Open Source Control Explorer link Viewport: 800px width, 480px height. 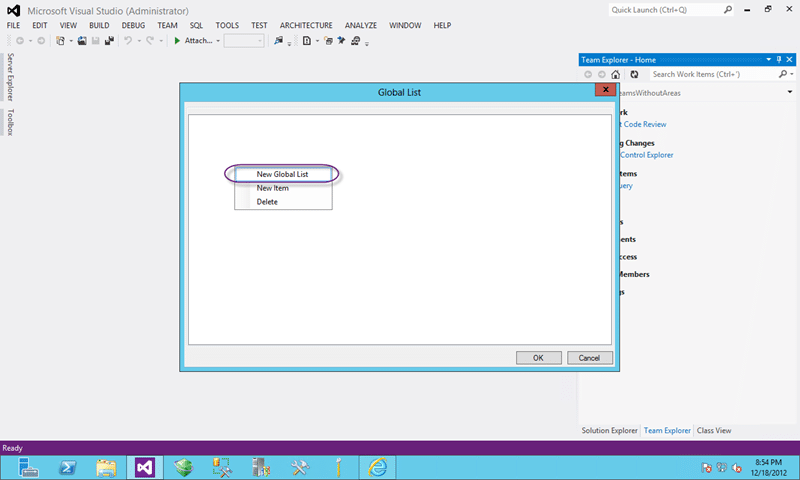646,155
